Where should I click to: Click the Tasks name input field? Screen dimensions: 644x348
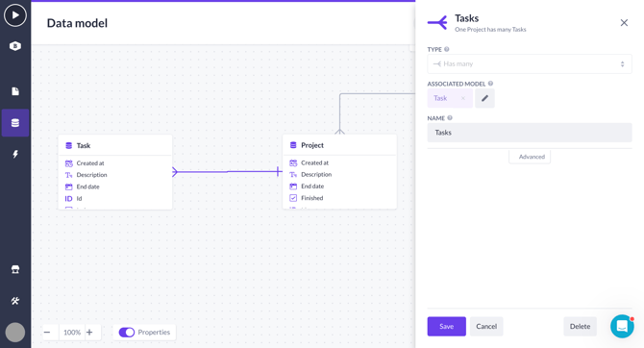tap(530, 133)
